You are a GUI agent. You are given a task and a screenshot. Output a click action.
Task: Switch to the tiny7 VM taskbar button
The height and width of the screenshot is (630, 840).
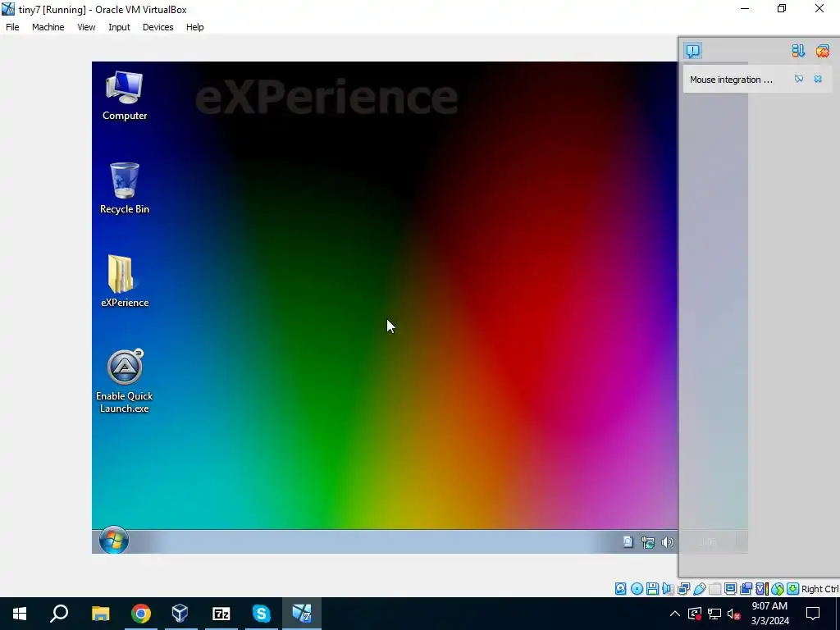pyautogui.click(x=302, y=614)
